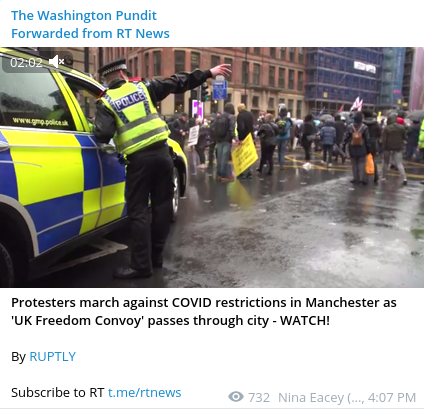Viewport: 424px width, 411px height.
Task: Open the t.me/rtnews link
Action: point(145,393)
